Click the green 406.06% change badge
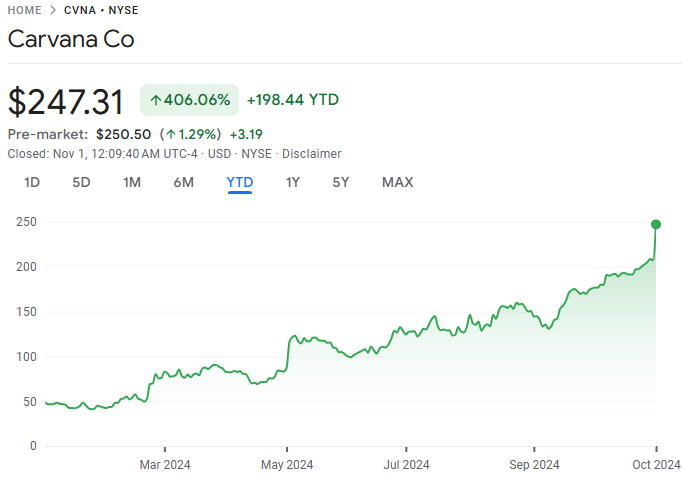This screenshot has height=478, width=682. pos(189,100)
